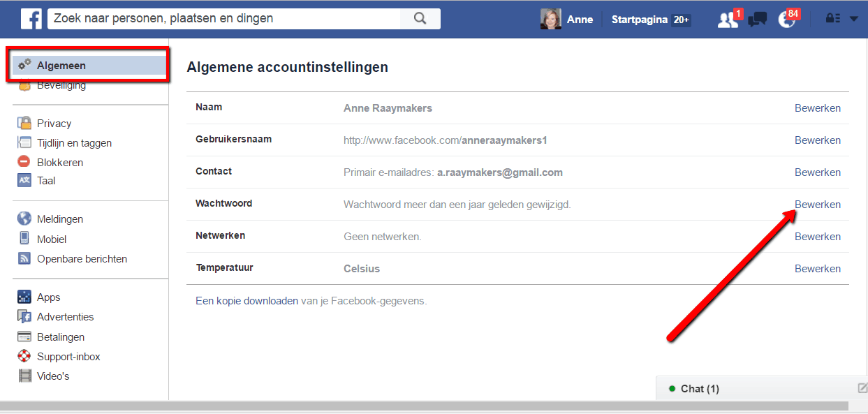Open Video's settings
Viewport: 868px width, 414px height.
tap(53, 376)
